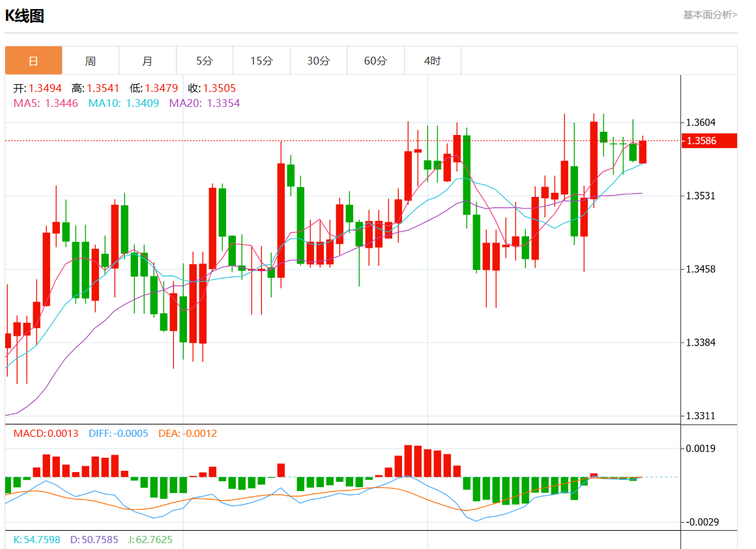Click the K线图 heading
This screenshot has width=756, height=549.
click(25, 16)
